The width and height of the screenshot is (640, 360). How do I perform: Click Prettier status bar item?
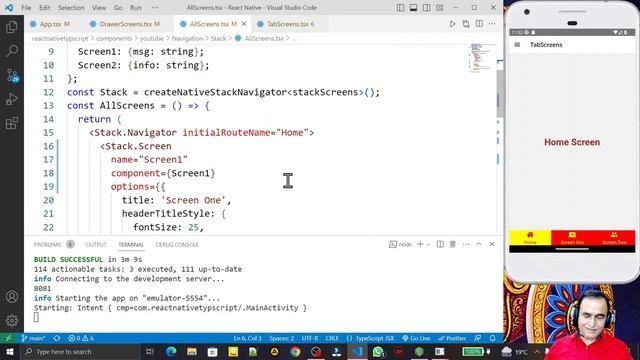452,338
